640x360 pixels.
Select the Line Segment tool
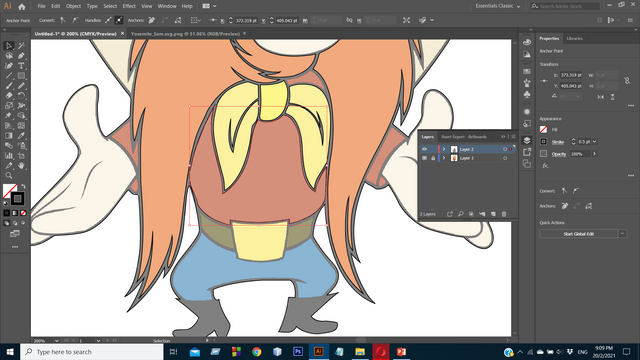tap(9, 76)
